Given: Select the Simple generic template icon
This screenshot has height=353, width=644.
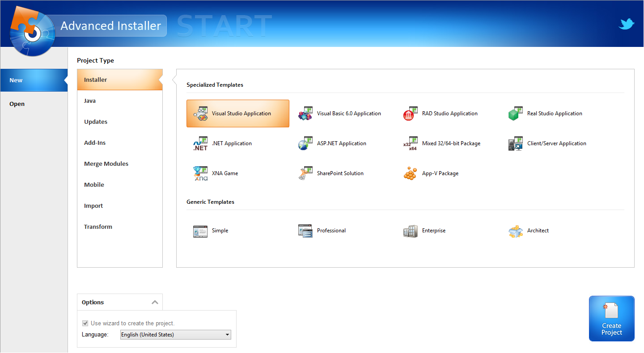Looking at the screenshot, I should (x=201, y=231).
